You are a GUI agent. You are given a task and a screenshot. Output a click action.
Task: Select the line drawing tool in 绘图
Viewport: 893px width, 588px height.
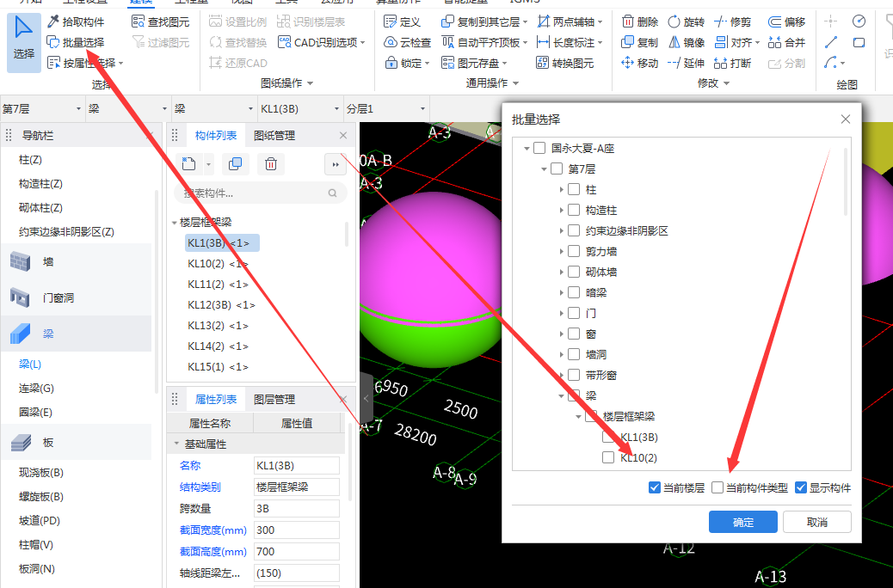click(831, 42)
